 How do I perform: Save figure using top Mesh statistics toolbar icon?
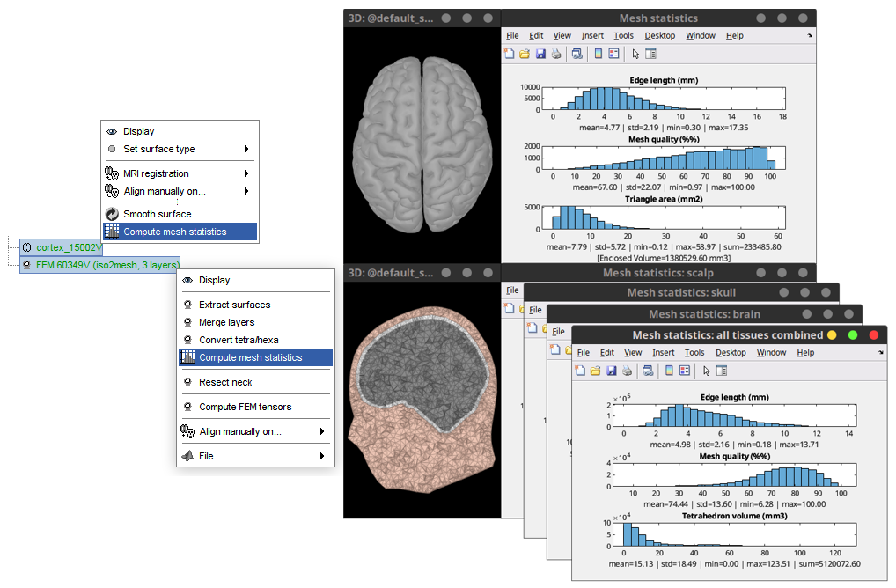click(x=540, y=54)
